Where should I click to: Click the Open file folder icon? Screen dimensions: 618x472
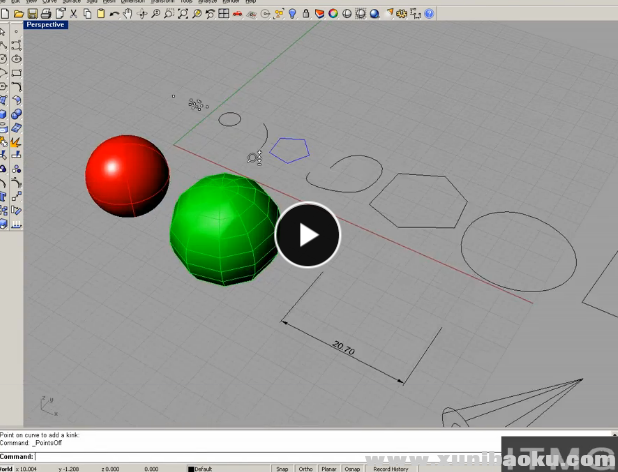point(20,14)
